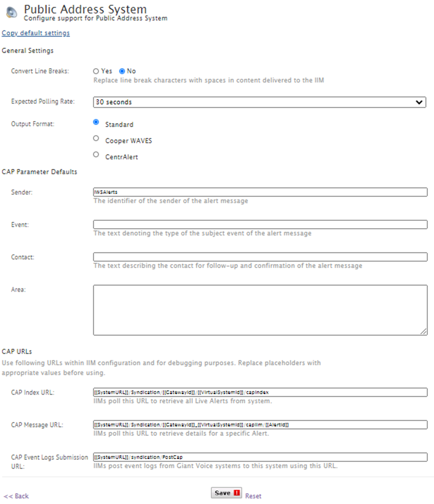Click the 'Configure support for Public Address System' subtitle
The width and height of the screenshot is (434, 504).
[x=95, y=18]
